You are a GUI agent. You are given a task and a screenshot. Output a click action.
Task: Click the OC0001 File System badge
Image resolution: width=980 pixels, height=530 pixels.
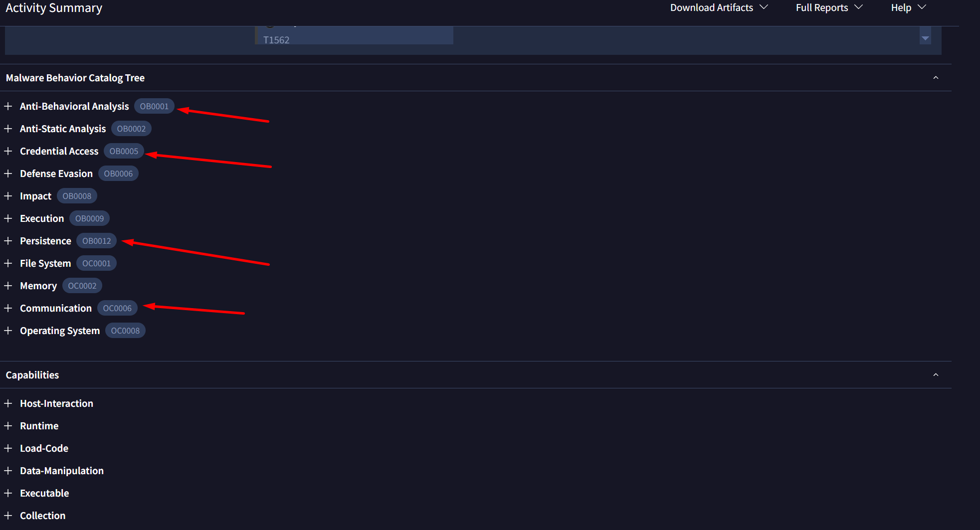(96, 263)
